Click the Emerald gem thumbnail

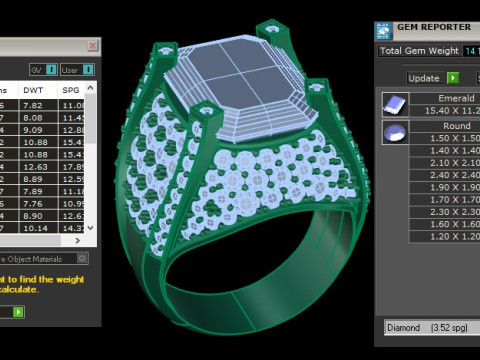coord(395,105)
